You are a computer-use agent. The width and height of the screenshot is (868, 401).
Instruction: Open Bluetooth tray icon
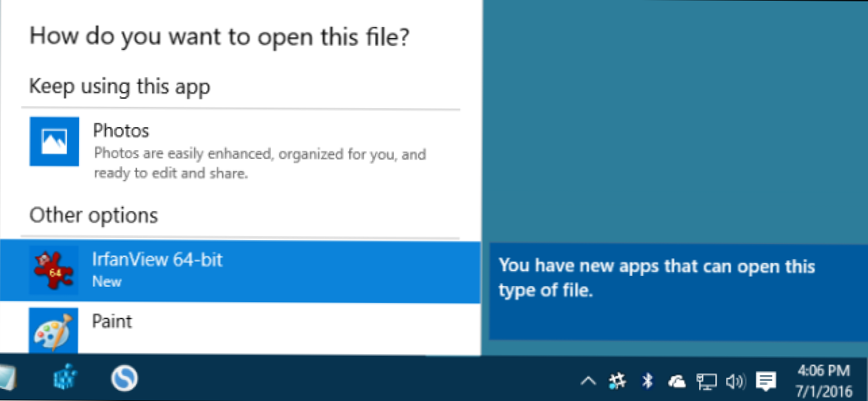(x=647, y=381)
